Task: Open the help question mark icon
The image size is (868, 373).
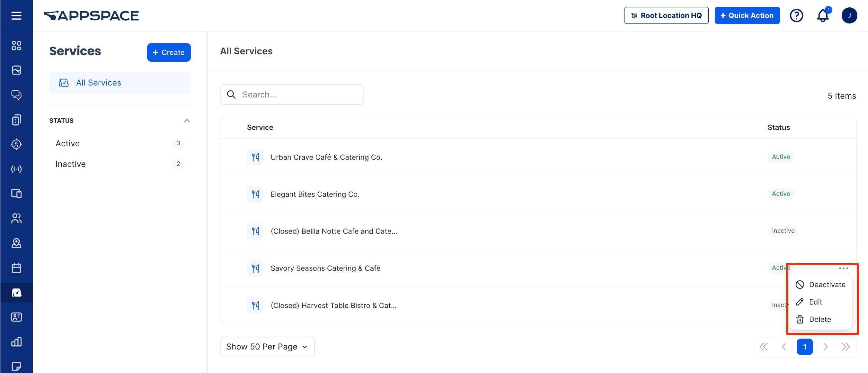Action: pyautogui.click(x=796, y=15)
